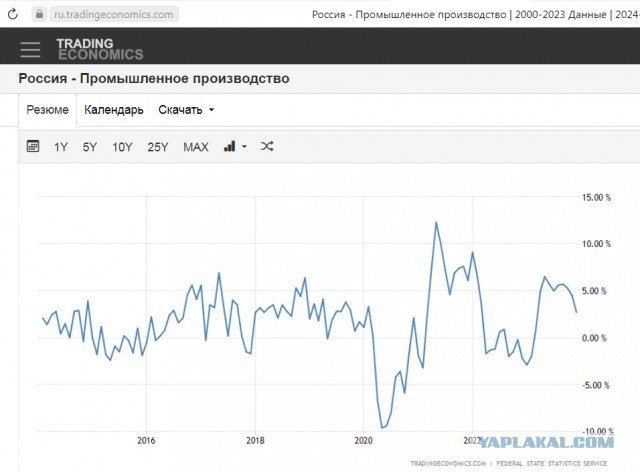
Task: Select the 1Y time range
Action: (x=61, y=147)
